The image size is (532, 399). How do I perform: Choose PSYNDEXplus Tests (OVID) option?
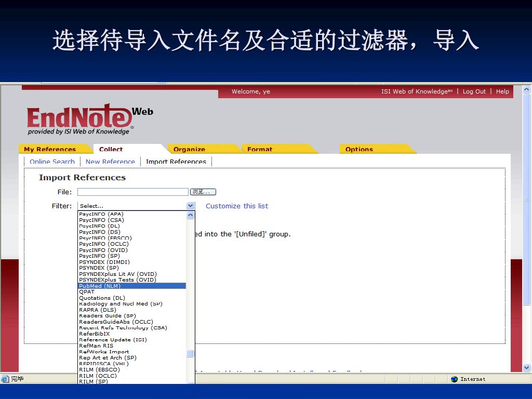(131, 280)
